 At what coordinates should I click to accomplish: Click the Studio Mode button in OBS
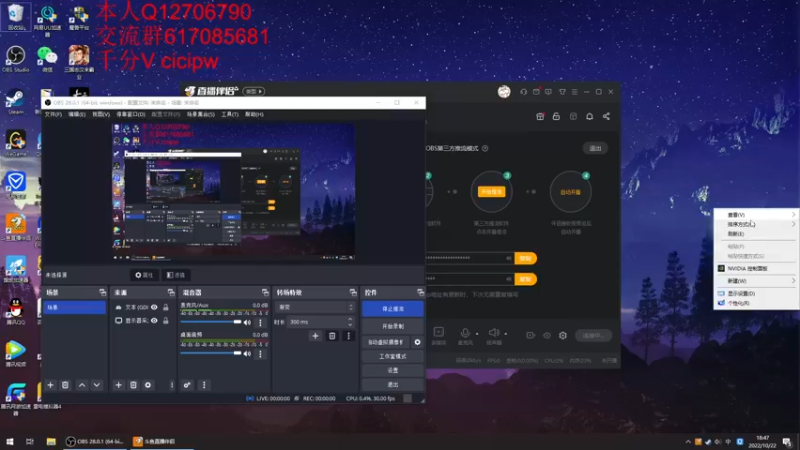click(393, 356)
